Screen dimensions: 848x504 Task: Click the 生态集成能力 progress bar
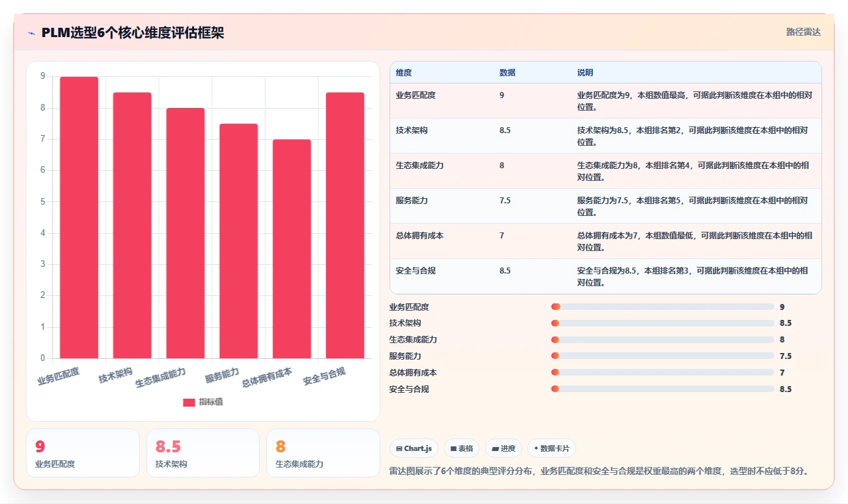pos(662,340)
